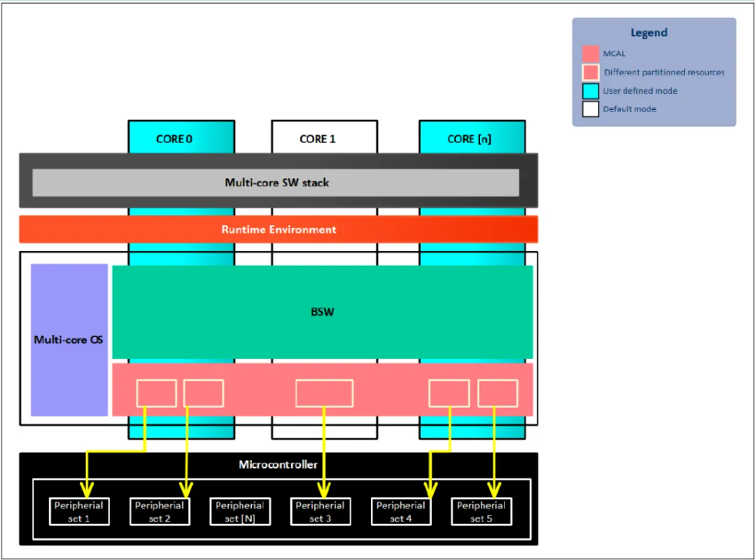Select the center partitioned resource box under CORE 1
The height and width of the screenshot is (560, 755).
point(325,393)
